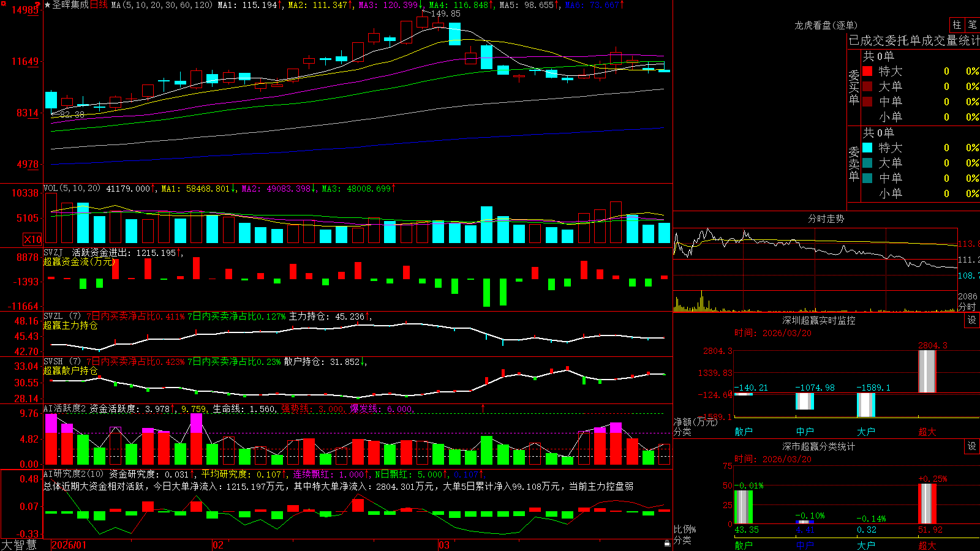Viewport: 980px width, 551px height.
Task: Click the VOL(5,10,20) indicator label
Action: (72, 189)
